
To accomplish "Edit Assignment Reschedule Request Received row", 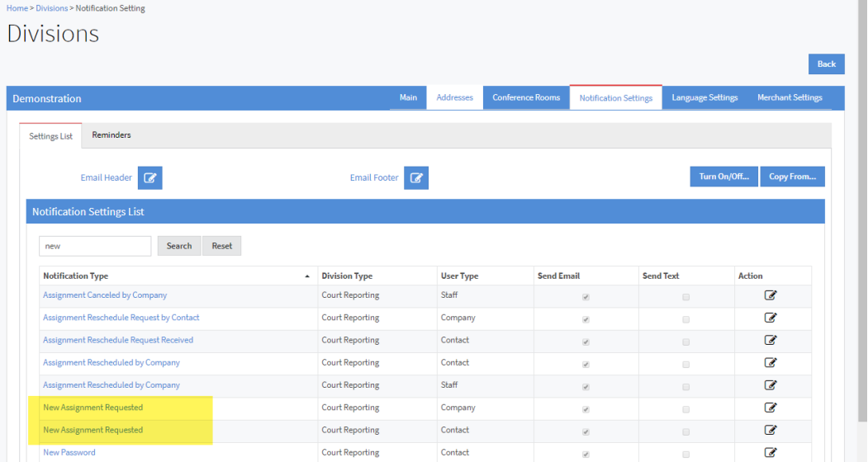I will coord(770,340).
